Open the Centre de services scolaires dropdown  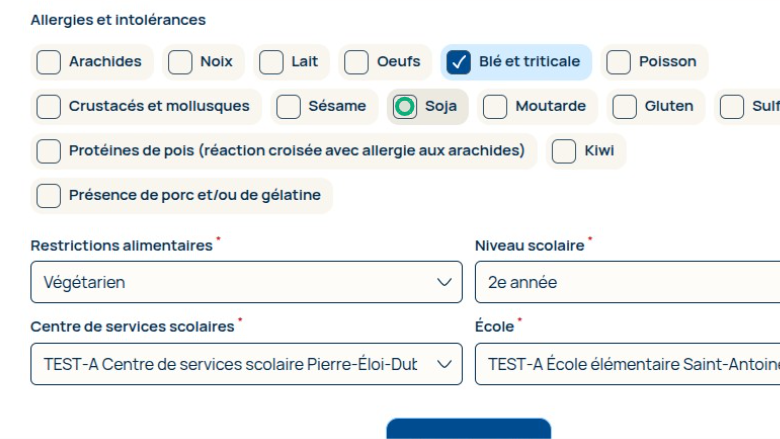click(x=246, y=364)
